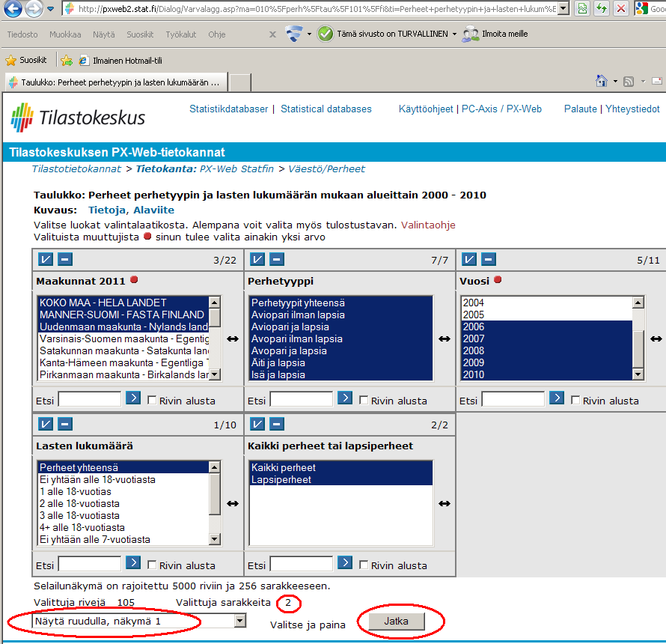
Task: Click the browser protection shield icon
Action: 294,34
